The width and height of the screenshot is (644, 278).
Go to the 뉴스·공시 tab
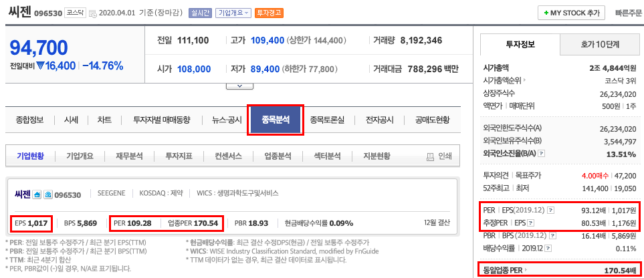click(227, 120)
